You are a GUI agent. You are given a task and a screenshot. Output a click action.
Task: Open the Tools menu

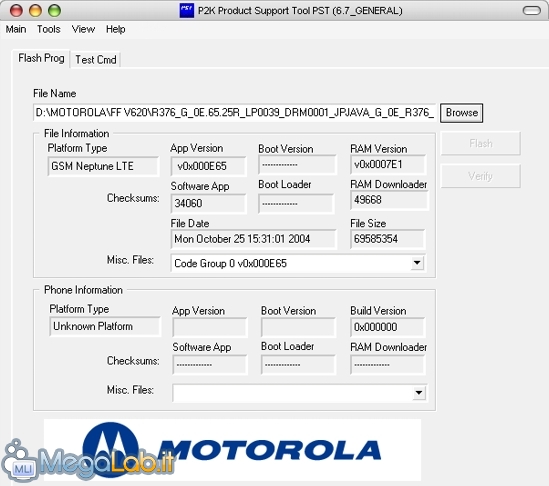pyautogui.click(x=49, y=29)
